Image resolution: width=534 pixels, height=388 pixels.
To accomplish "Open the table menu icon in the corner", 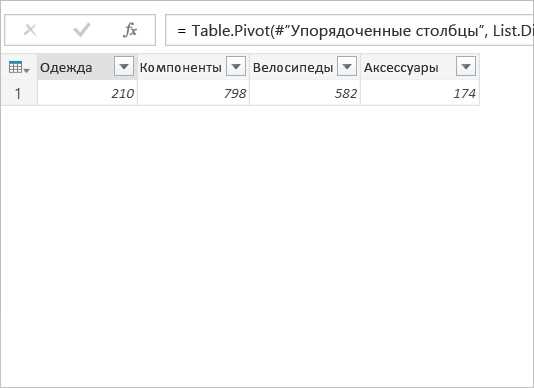I will coord(19,67).
